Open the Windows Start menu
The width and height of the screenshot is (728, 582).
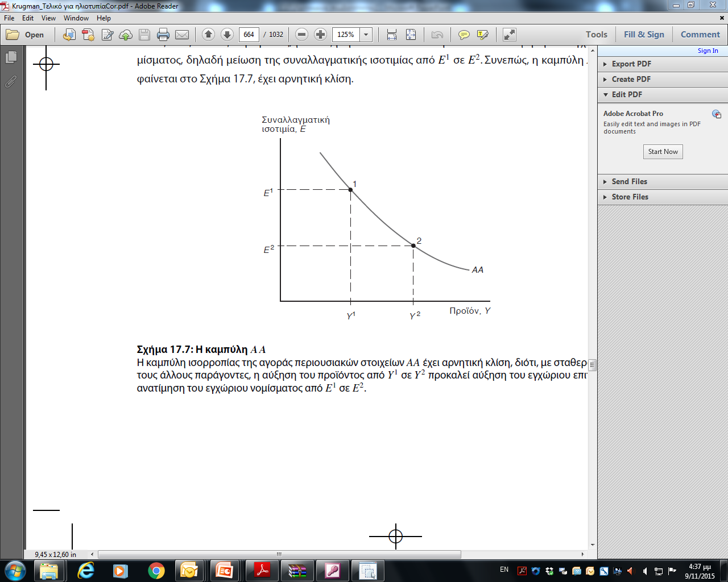(15, 571)
